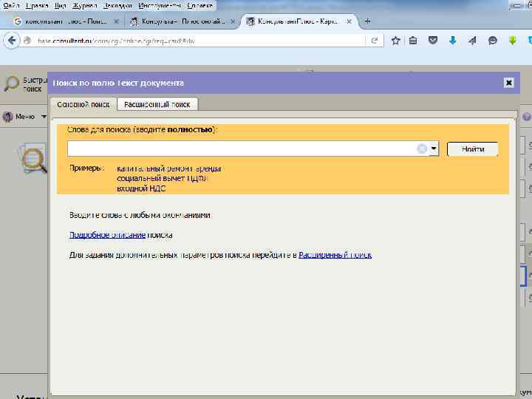Viewport: 532px width, 399px height.
Task: Switch to the КонсультантПлюс онлайн browser tab
Action: [x=182, y=21]
